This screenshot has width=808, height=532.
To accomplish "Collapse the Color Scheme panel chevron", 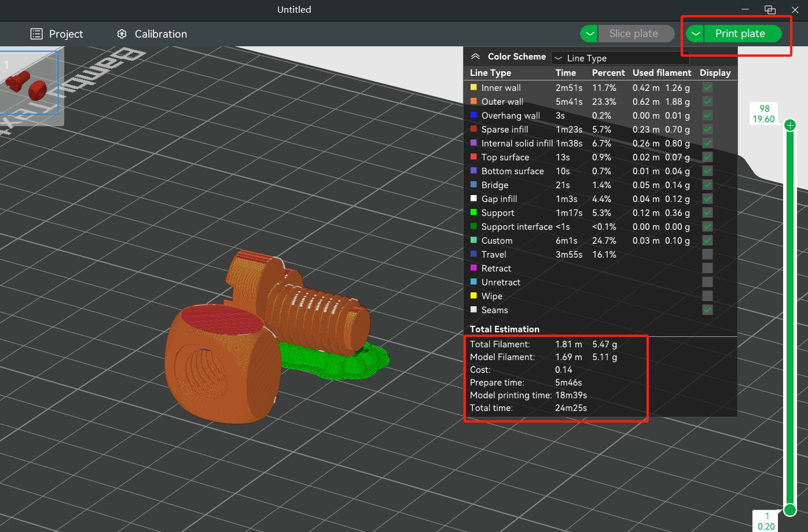I will [476, 57].
